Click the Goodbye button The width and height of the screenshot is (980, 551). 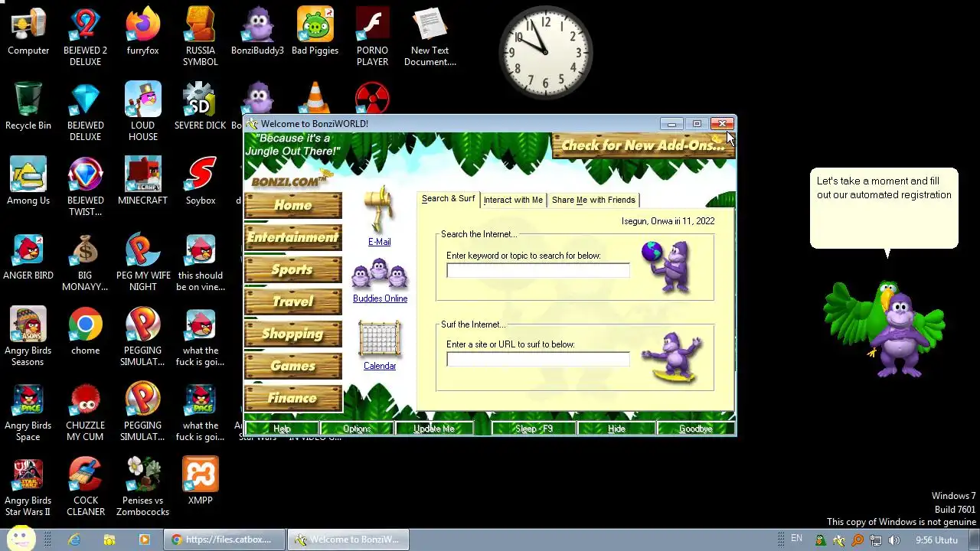pos(695,429)
